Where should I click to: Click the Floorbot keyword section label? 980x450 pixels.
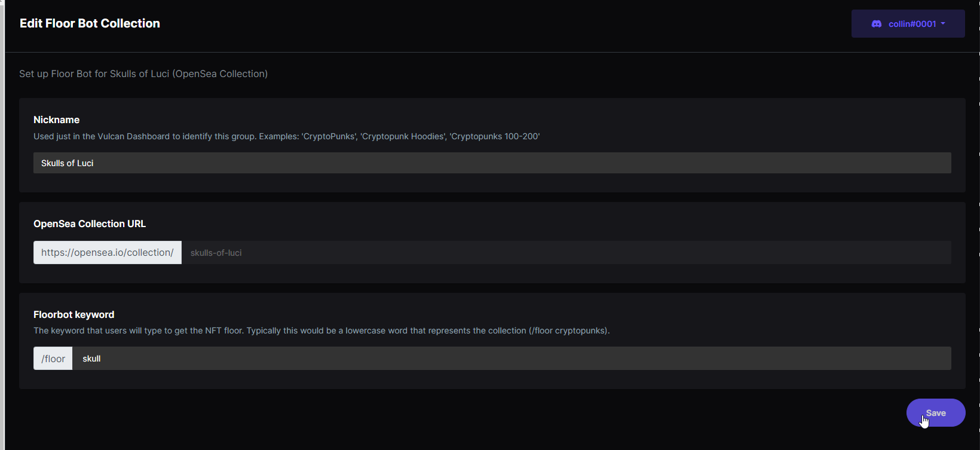pyautogui.click(x=73, y=314)
